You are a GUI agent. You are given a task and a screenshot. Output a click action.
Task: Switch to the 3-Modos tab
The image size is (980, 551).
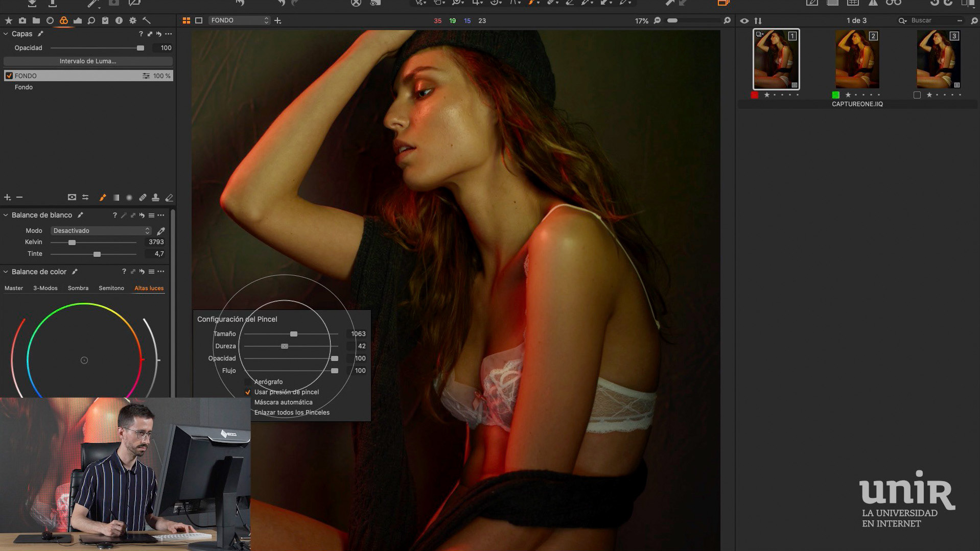click(x=45, y=289)
